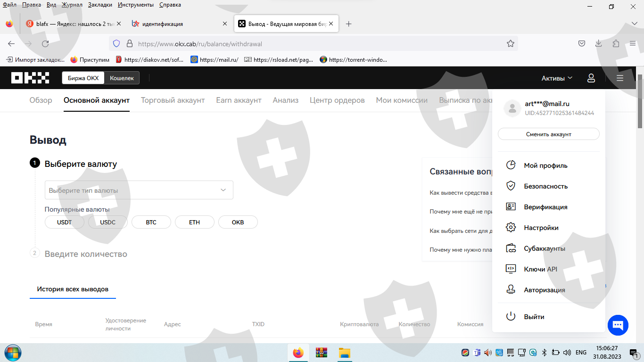Log out with Выйти
The image size is (644, 362).
[549, 317]
